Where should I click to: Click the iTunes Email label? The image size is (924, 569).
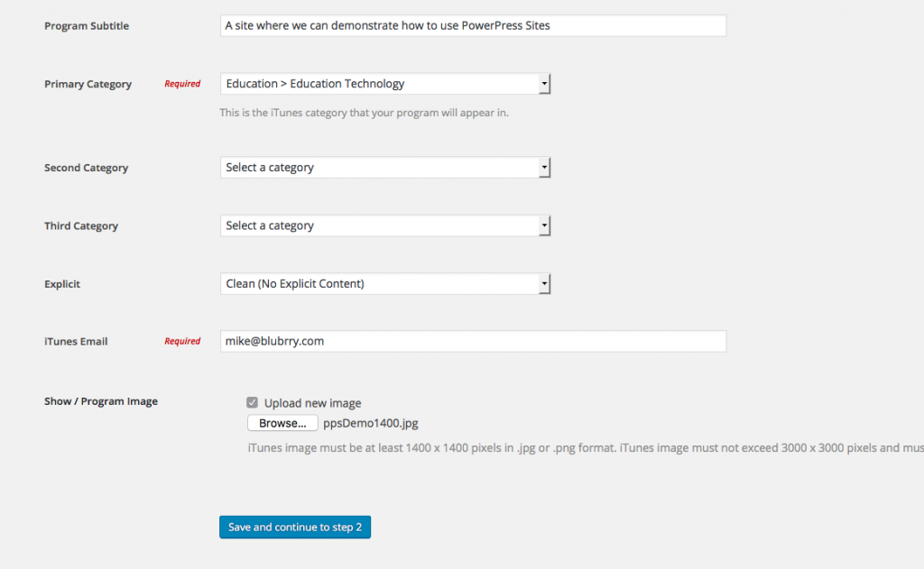pos(76,341)
